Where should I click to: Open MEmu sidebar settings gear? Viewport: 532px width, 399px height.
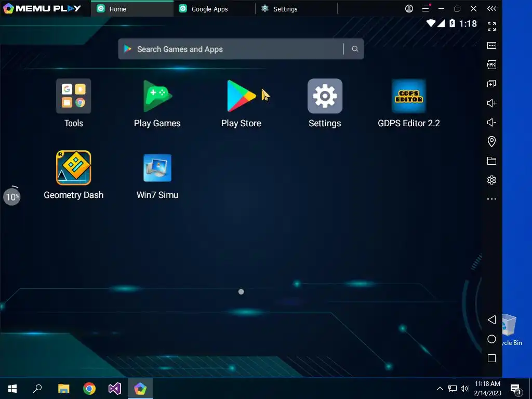(491, 180)
